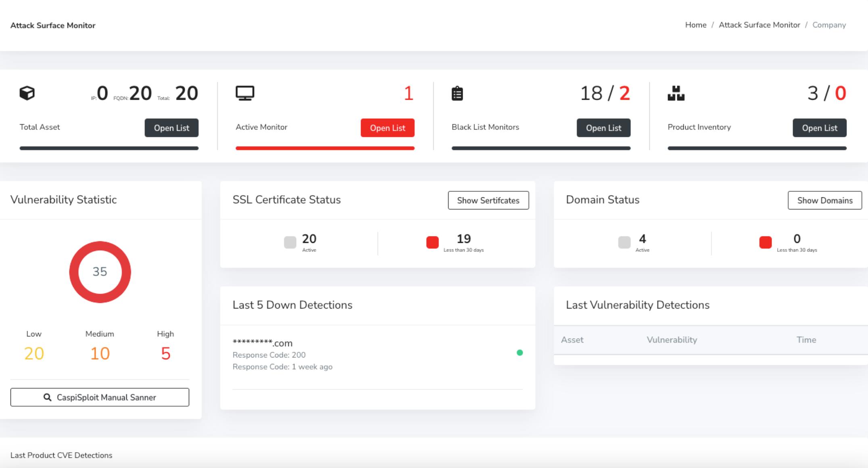Open Total Asset list
The height and width of the screenshot is (468, 868).
[172, 127]
